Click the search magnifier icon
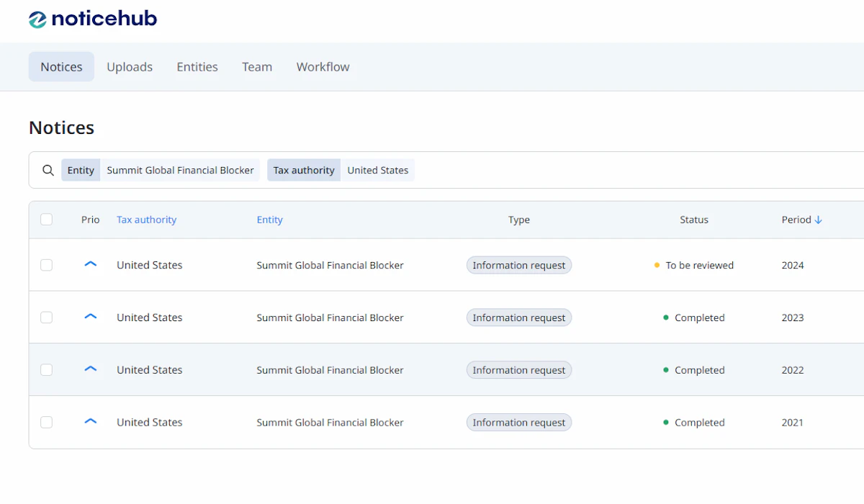Viewport: 864px width, 504px height. coord(48,171)
